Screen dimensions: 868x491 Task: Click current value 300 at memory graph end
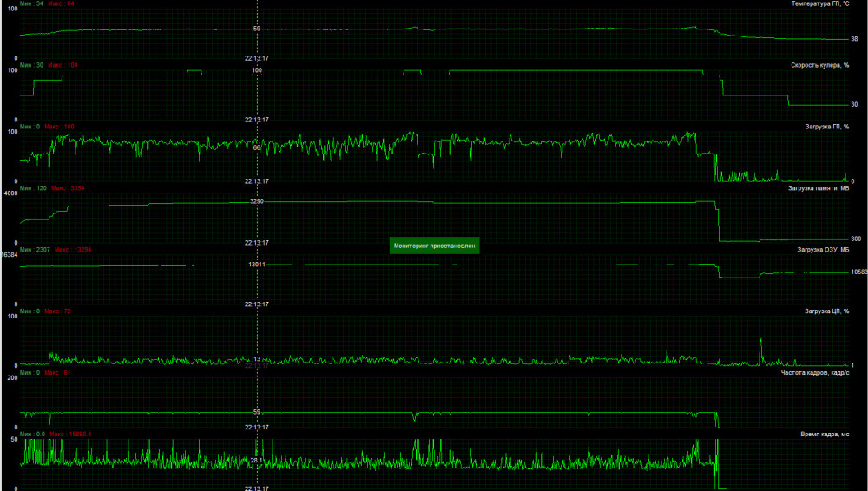click(856, 239)
